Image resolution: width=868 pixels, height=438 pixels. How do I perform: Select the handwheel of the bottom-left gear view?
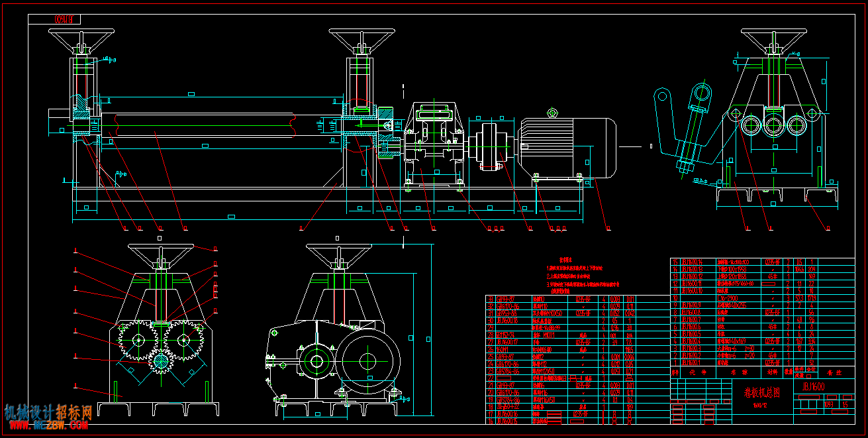[x=160, y=256]
